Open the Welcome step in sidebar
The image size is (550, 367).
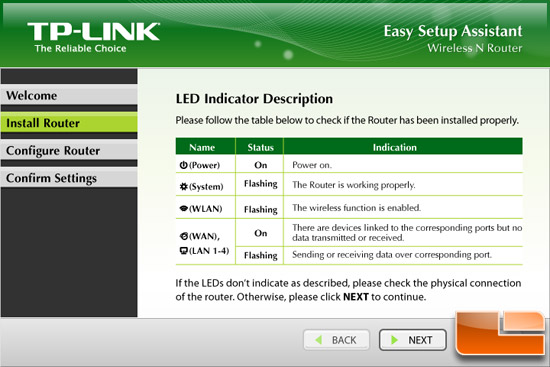69,95
